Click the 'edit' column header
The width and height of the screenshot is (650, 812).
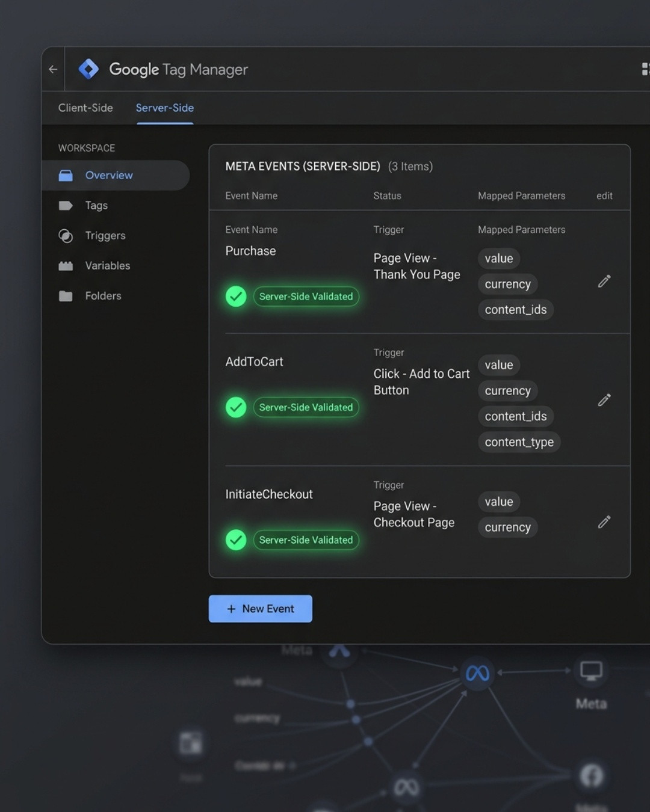point(604,195)
